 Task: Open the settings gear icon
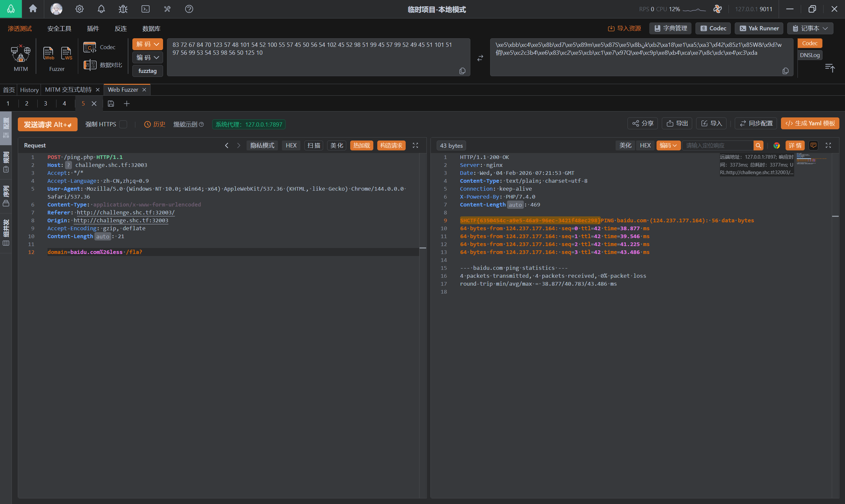(x=80, y=9)
